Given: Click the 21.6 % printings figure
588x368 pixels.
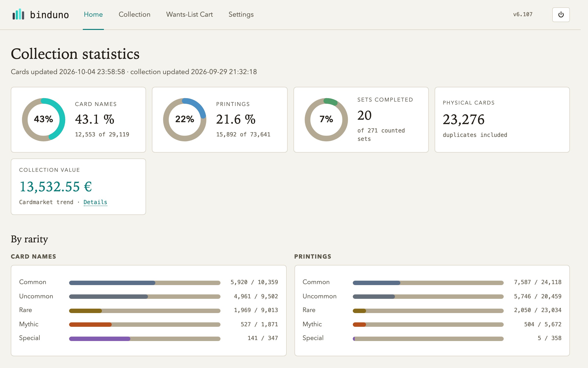Looking at the screenshot, I should coord(236,119).
